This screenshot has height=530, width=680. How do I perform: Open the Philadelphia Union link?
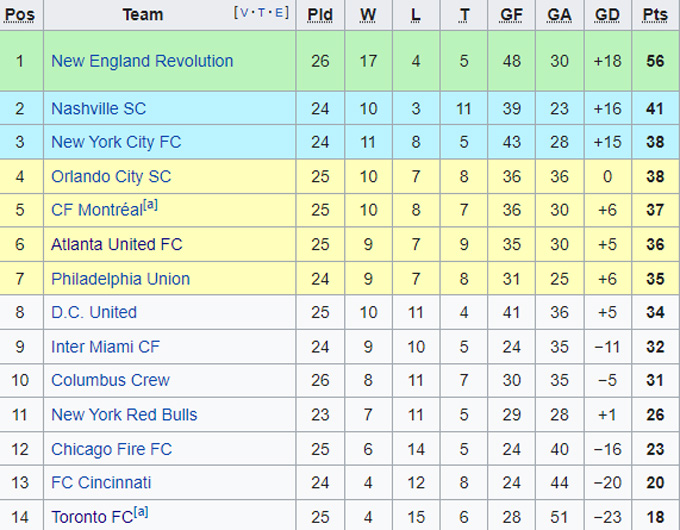pyautogui.click(x=120, y=278)
